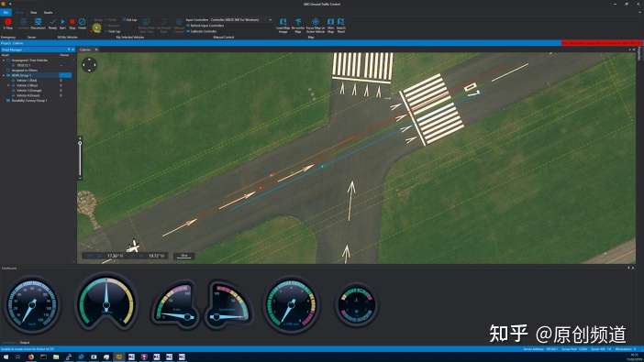Click the Load Map Image icon
This screenshot has height=362, width=644.
(283, 25)
